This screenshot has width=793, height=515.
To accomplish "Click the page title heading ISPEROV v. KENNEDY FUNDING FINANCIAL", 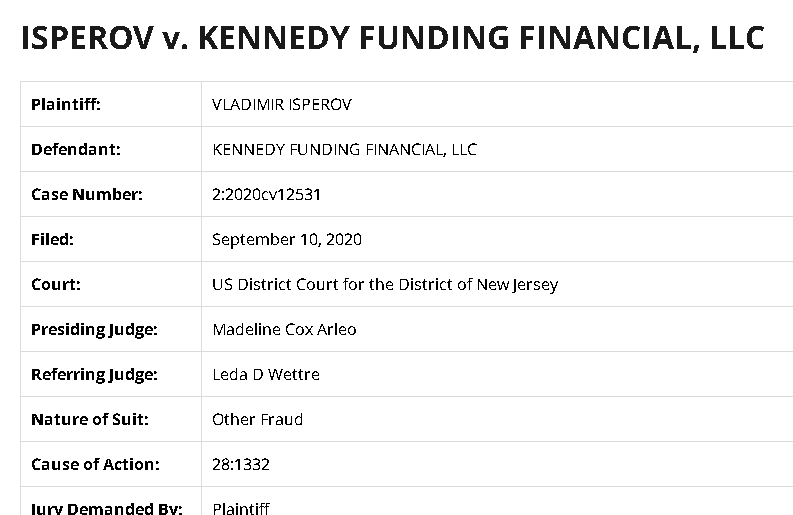I will point(392,37).
